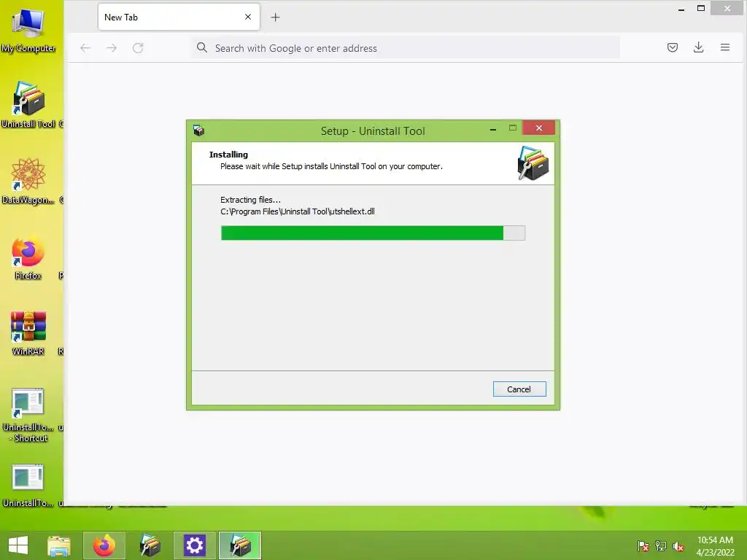Open the network status tray icon
747x560 pixels.
(x=661, y=546)
